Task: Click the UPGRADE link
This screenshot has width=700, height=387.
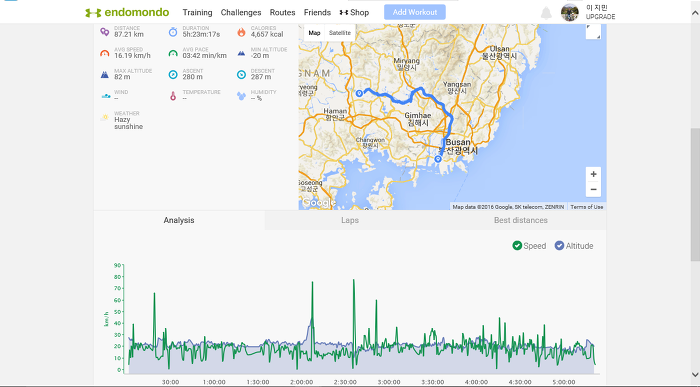Action: (600, 17)
